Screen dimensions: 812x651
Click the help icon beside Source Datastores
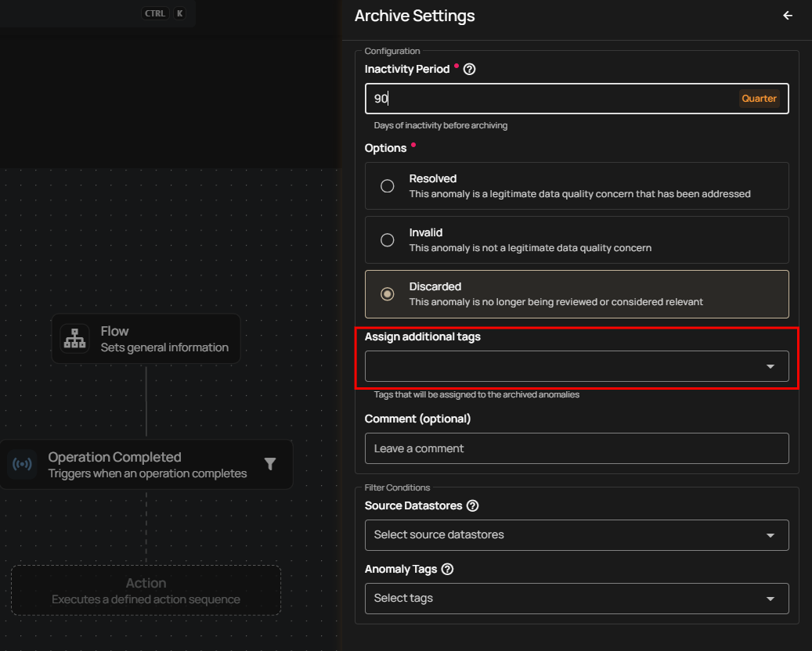[472, 505]
